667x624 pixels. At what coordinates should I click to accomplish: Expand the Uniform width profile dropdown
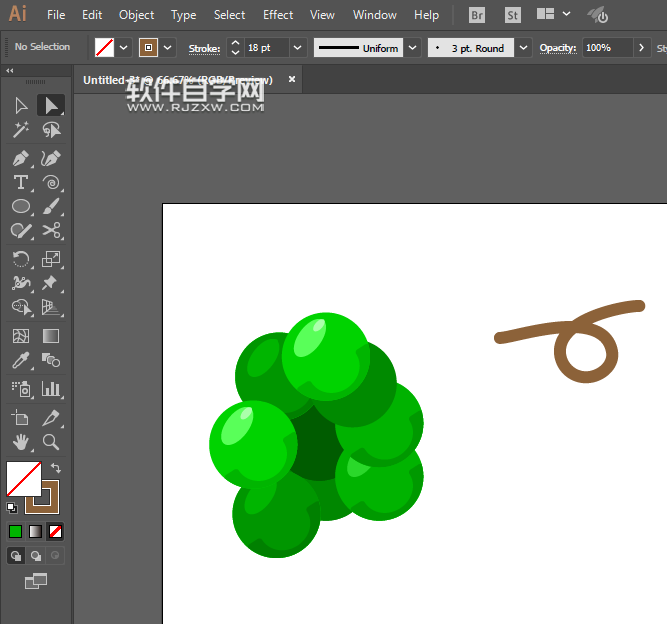[410, 48]
